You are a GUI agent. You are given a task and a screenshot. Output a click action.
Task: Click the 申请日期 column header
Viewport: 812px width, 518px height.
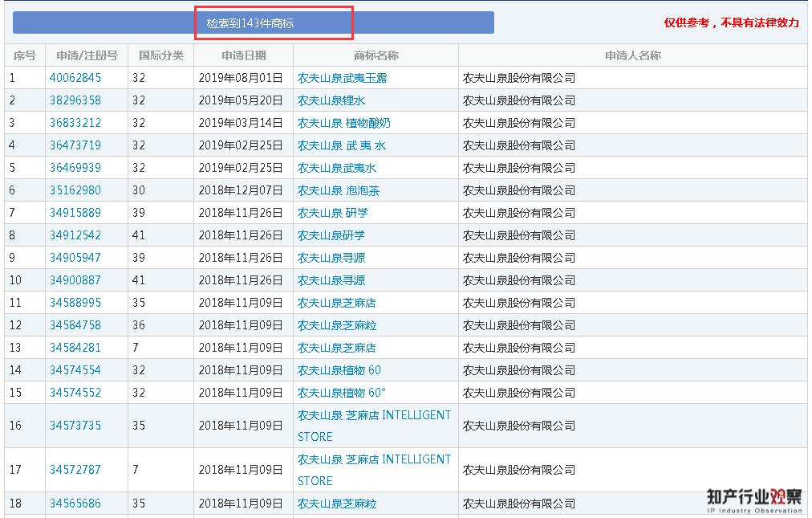(243, 55)
